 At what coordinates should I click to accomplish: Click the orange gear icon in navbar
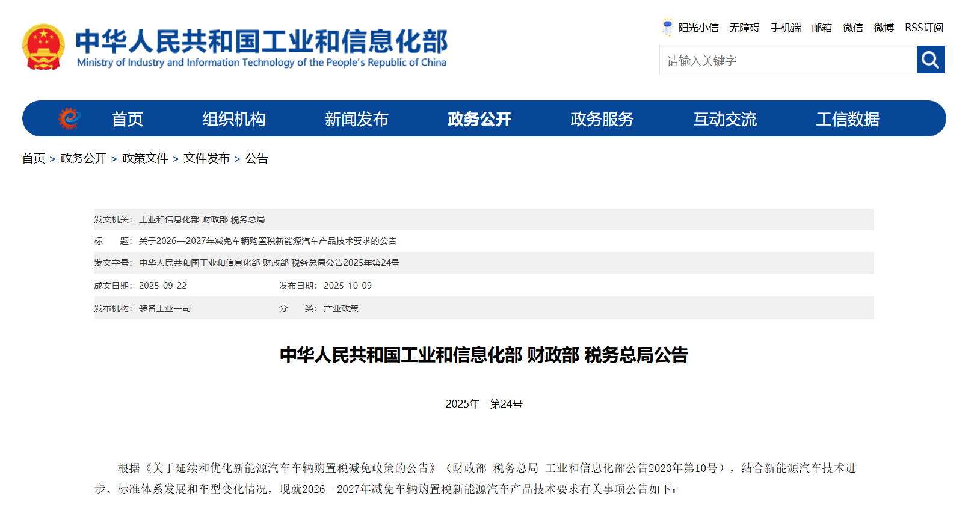pos(69,118)
